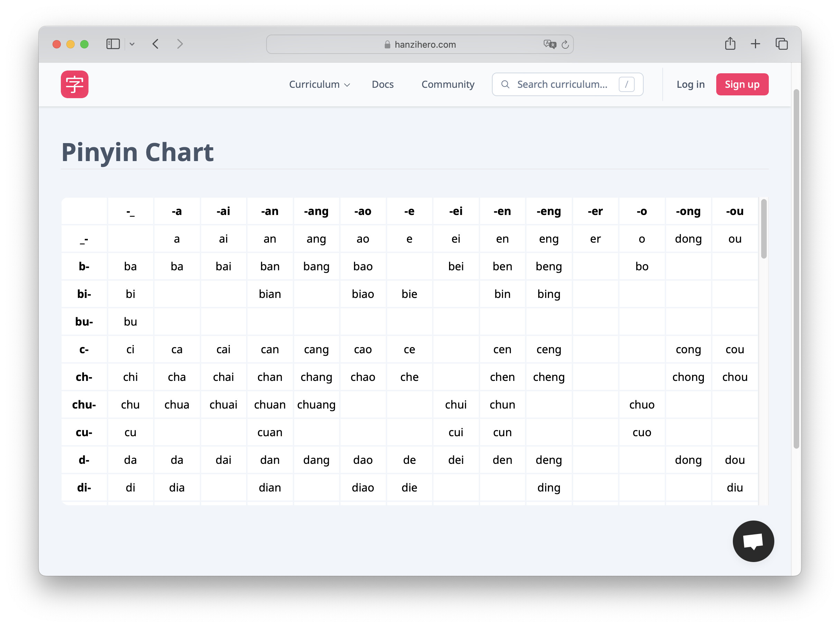Open the chat support bubble
The height and width of the screenshot is (627, 840).
coord(753,541)
